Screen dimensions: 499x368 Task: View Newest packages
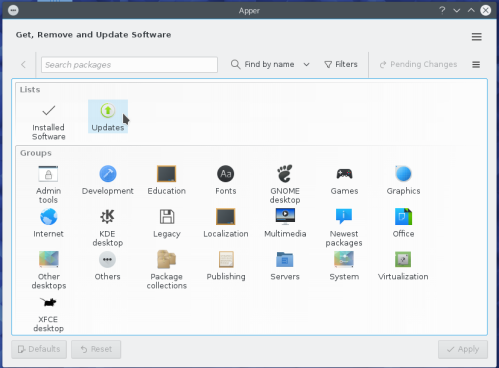pyautogui.click(x=344, y=227)
